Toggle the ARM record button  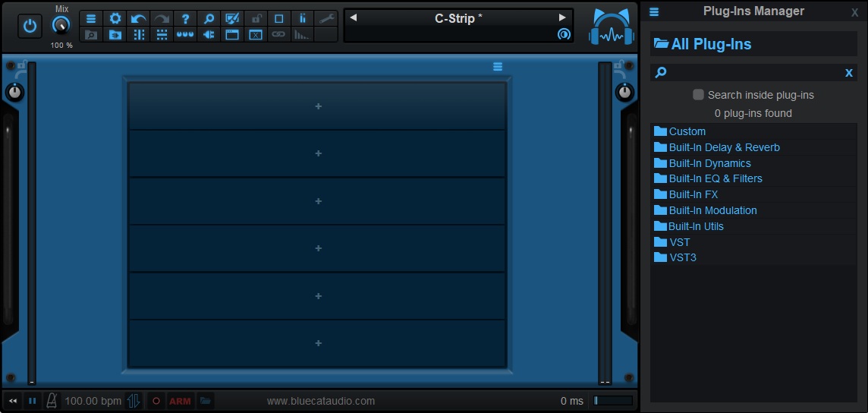[180, 401]
